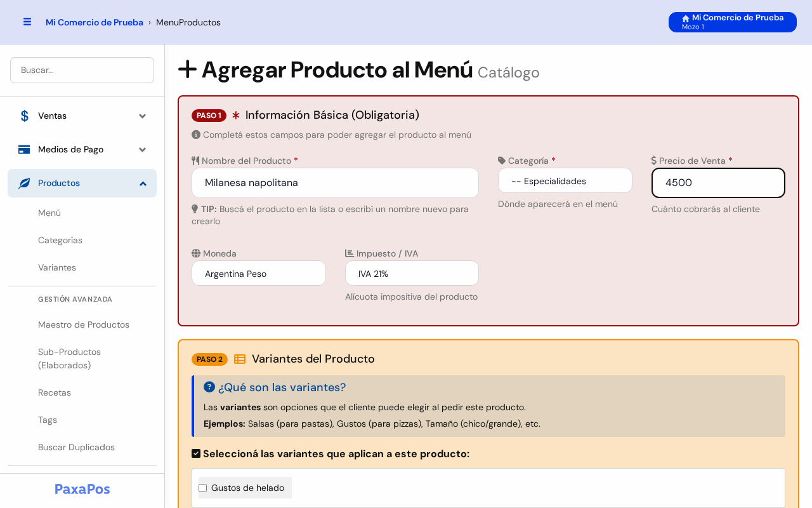This screenshot has width=812, height=508.
Task: Expand the Medios de Pago chevron
Action: point(143,149)
